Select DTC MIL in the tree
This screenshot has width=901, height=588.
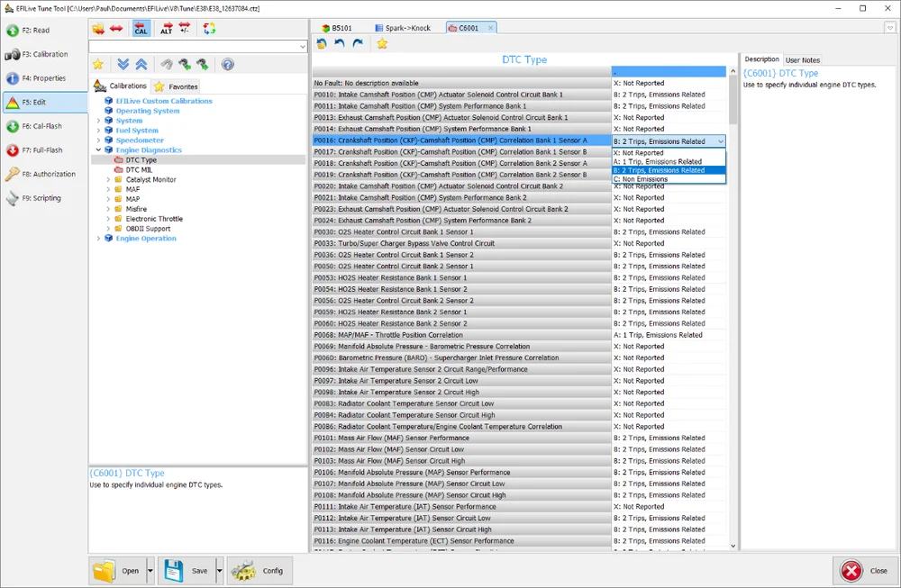coord(139,169)
